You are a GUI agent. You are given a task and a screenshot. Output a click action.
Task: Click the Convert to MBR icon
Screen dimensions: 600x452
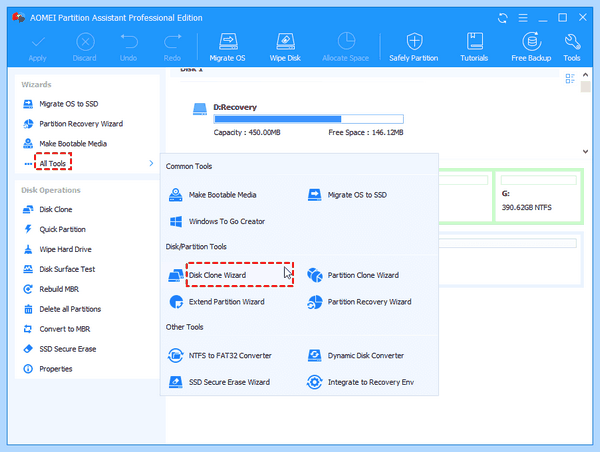point(28,329)
